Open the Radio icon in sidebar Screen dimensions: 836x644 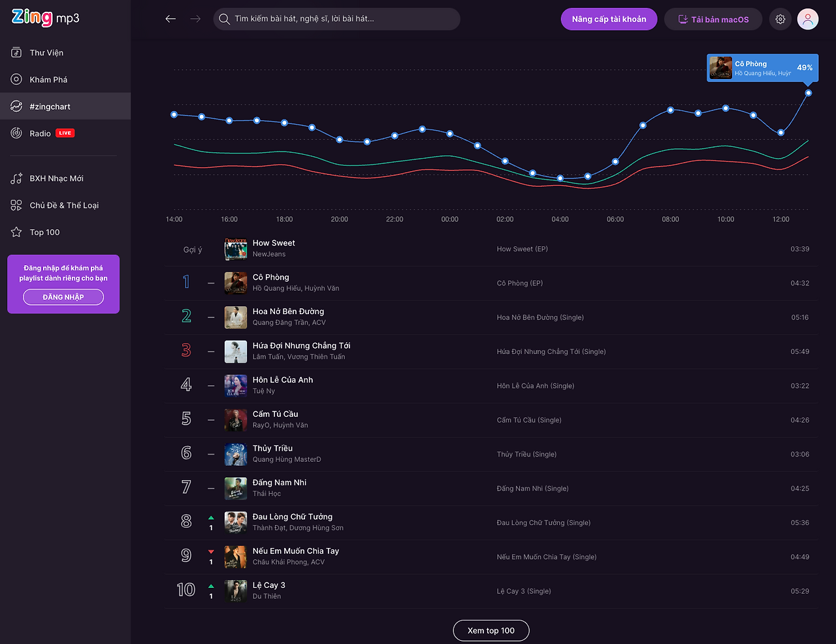(x=16, y=133)
